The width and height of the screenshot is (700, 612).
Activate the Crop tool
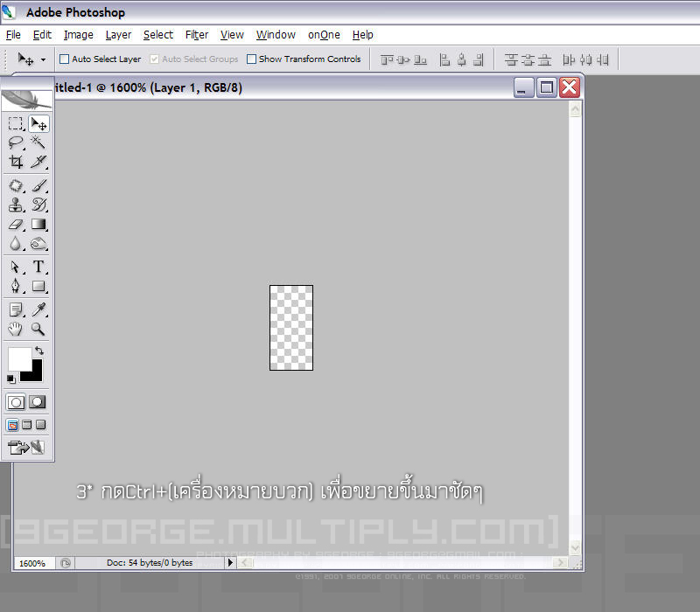[x=16, y=162]
